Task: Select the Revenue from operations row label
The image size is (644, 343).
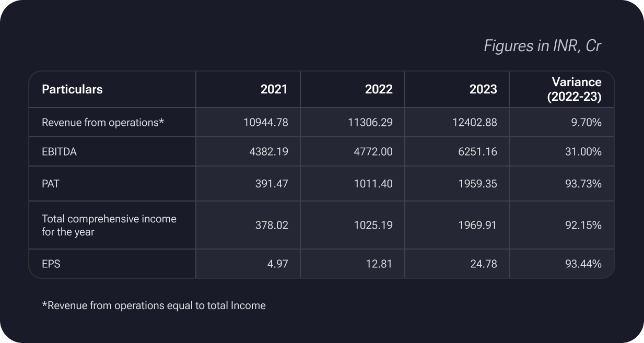Action: pos(103,123)
